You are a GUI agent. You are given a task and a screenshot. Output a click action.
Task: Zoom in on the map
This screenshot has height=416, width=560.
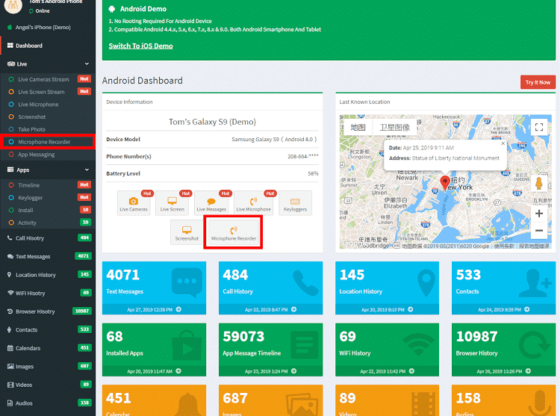[539, 214]
